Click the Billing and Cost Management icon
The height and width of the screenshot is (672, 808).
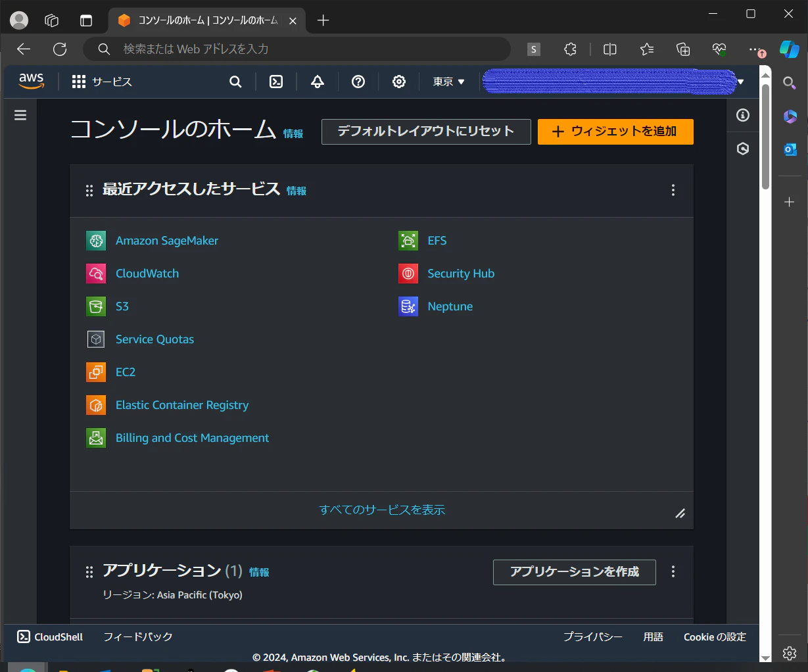coord(96,438)
